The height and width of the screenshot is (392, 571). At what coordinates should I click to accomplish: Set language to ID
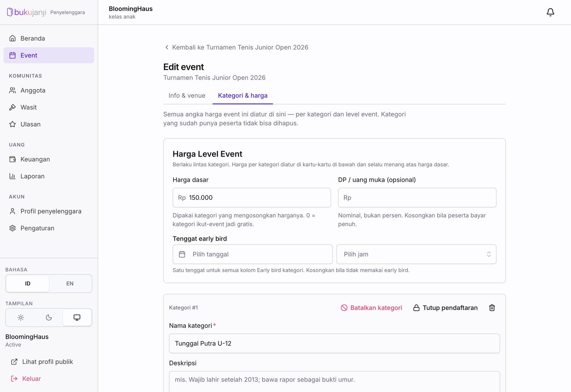point(28,284)
